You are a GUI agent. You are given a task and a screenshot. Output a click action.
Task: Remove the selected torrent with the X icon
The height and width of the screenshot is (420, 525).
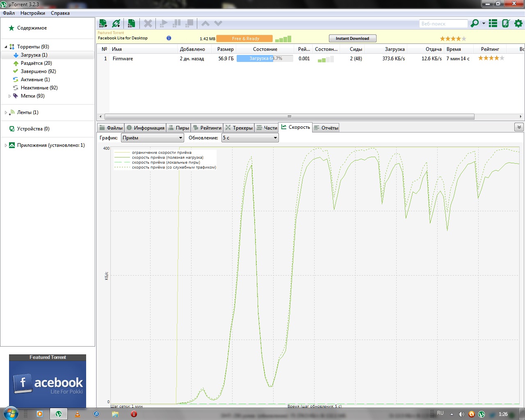[148, 23]
